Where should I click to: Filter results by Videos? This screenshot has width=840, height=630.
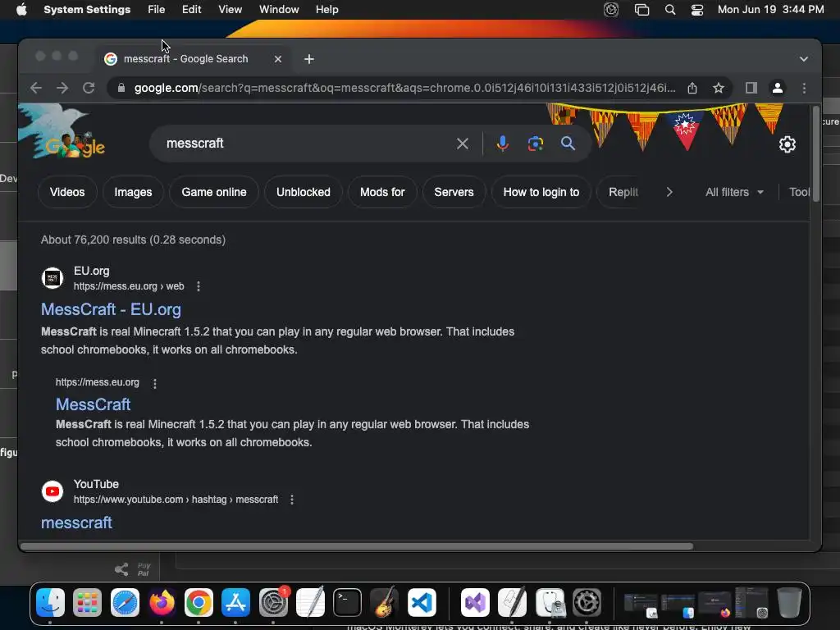[67, 192]
